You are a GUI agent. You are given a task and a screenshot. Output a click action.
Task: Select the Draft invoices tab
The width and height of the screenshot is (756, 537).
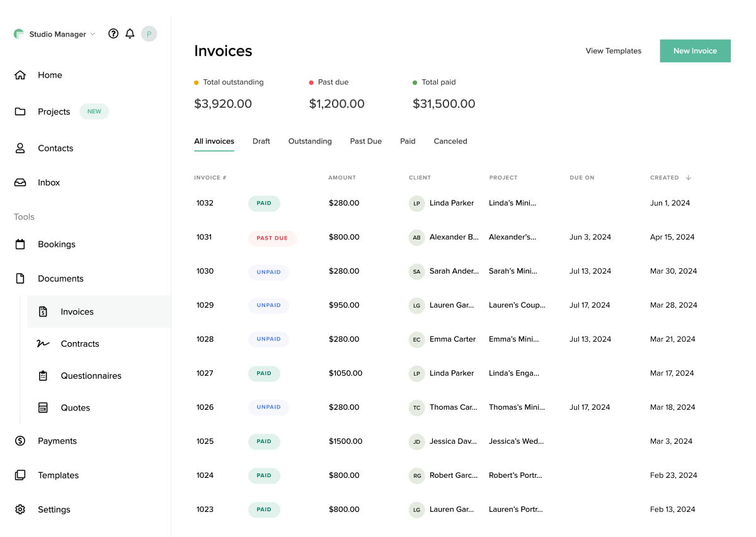point(261,141)
